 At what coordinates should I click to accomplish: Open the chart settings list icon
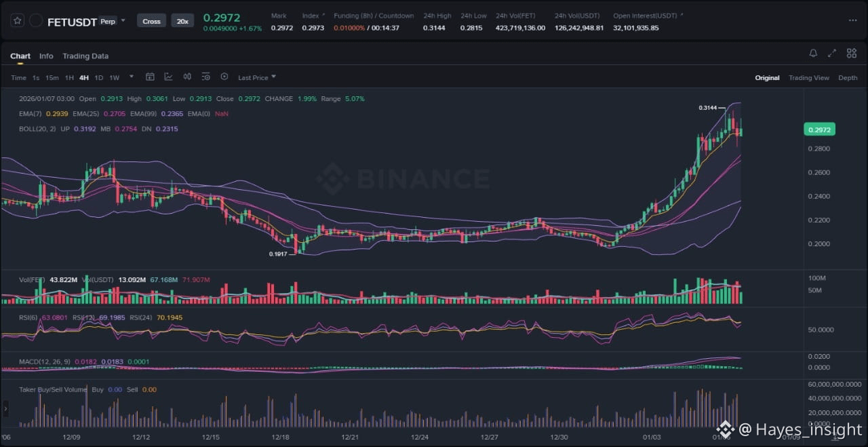[205, 77]
